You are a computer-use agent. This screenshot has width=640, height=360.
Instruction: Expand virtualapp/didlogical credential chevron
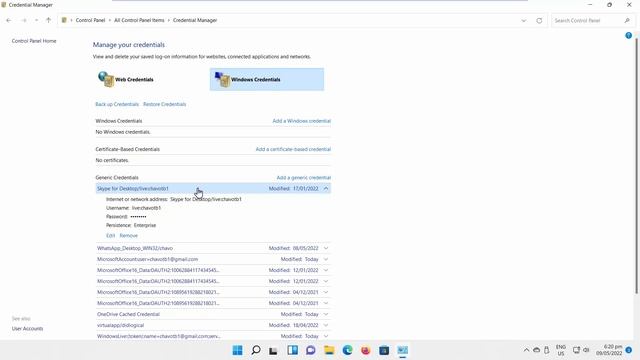coord(326,325)
